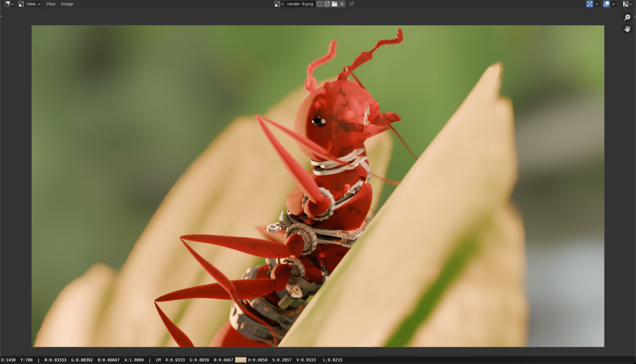Open an image file via the folder icon
Viewport: 636px width, 364px height.
point(335,4)
